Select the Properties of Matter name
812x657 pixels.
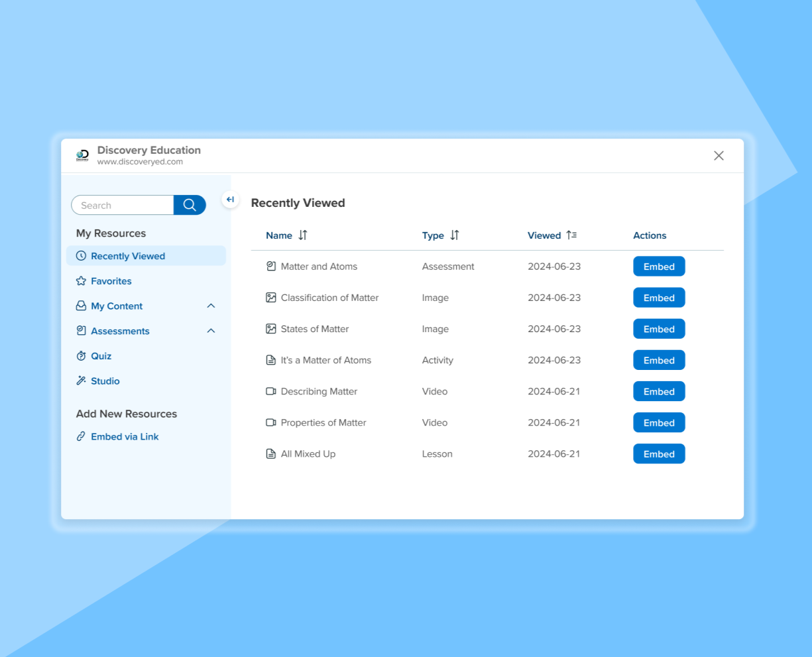tap(323, 422)
